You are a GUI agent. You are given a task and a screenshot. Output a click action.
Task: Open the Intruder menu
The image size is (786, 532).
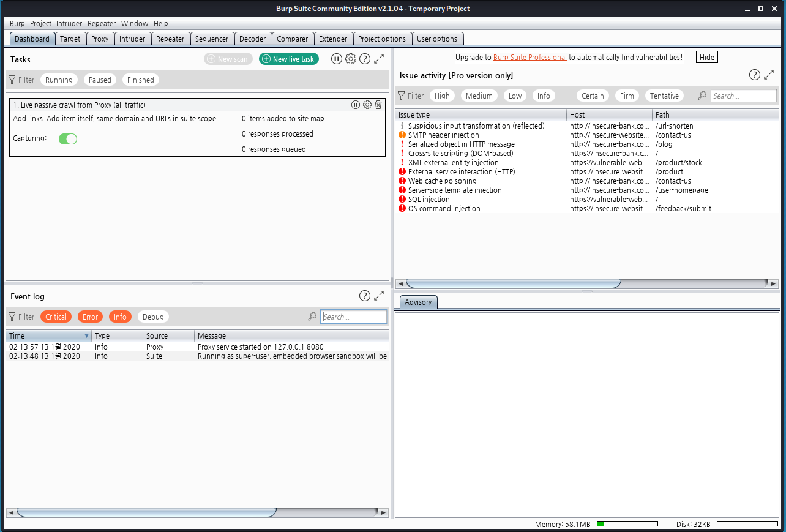(69, 23)
